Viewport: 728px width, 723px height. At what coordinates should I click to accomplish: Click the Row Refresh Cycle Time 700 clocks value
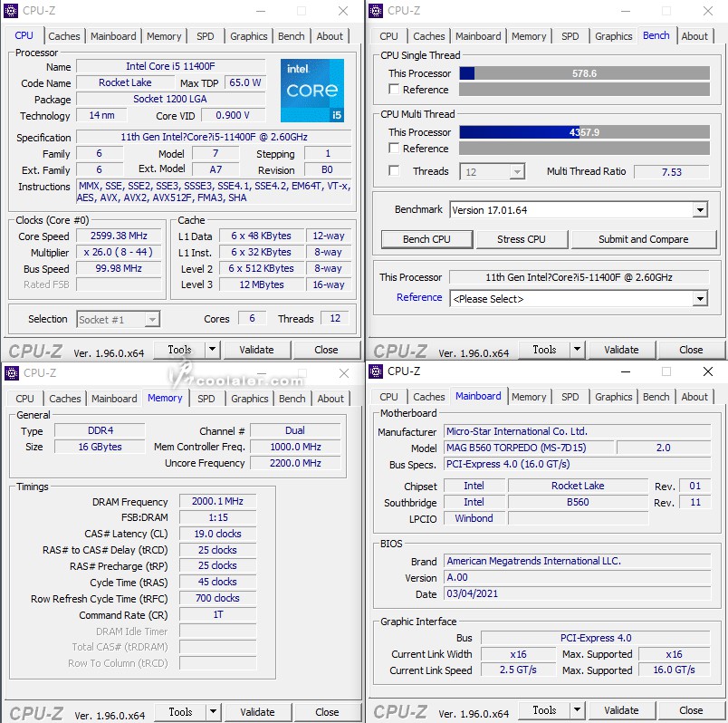click(x=217, y=598)
